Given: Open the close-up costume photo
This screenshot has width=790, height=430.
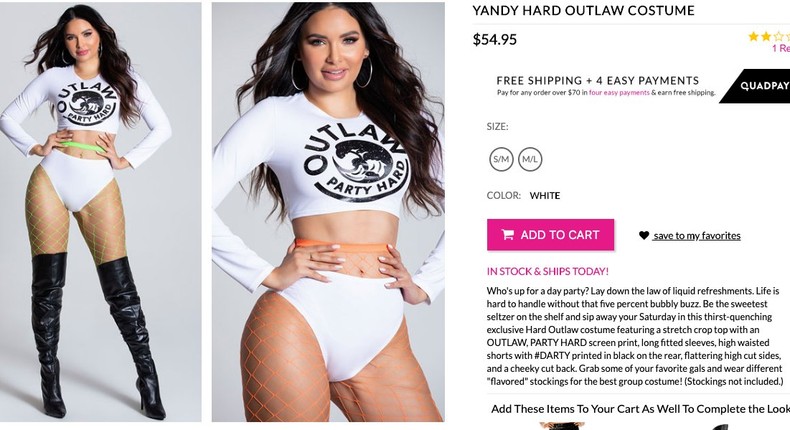Looking at the screenshot, I should pos(328,212).
